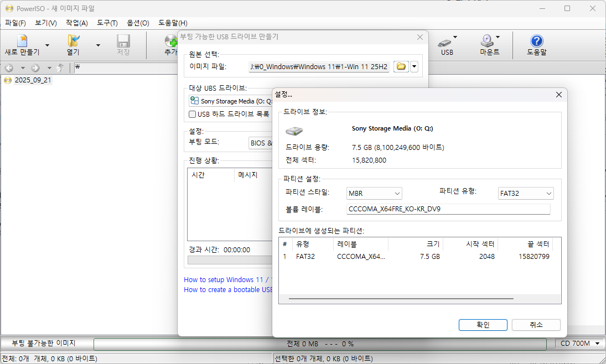Click the Add (추가) toolbar icon
Image resolution: width=606 pixels, height=364 pixels.
(x=170, y=45)
